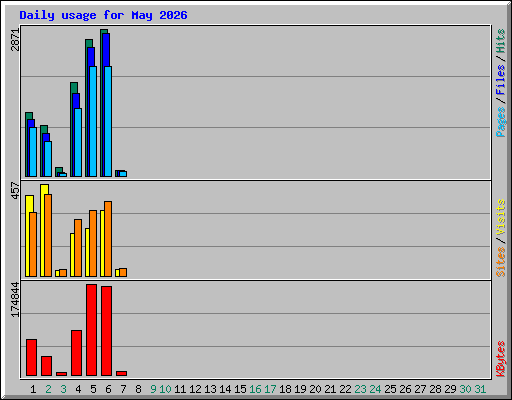This screenshot has height=400, width=512.
Task: Click the day 4 cyan pages bar
Action: click(78, 143)
